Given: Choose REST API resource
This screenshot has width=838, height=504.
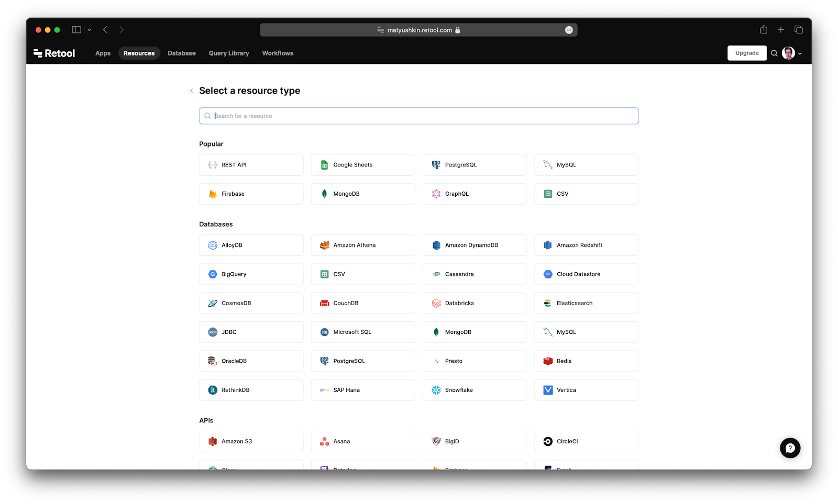Looking at the screenshot, I should pos(251,165).
